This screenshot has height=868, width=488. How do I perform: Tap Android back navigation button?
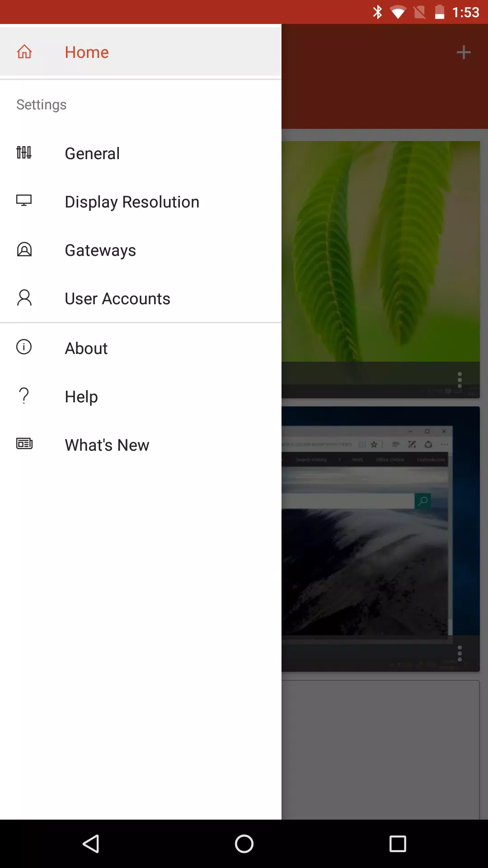pos(91,844)
